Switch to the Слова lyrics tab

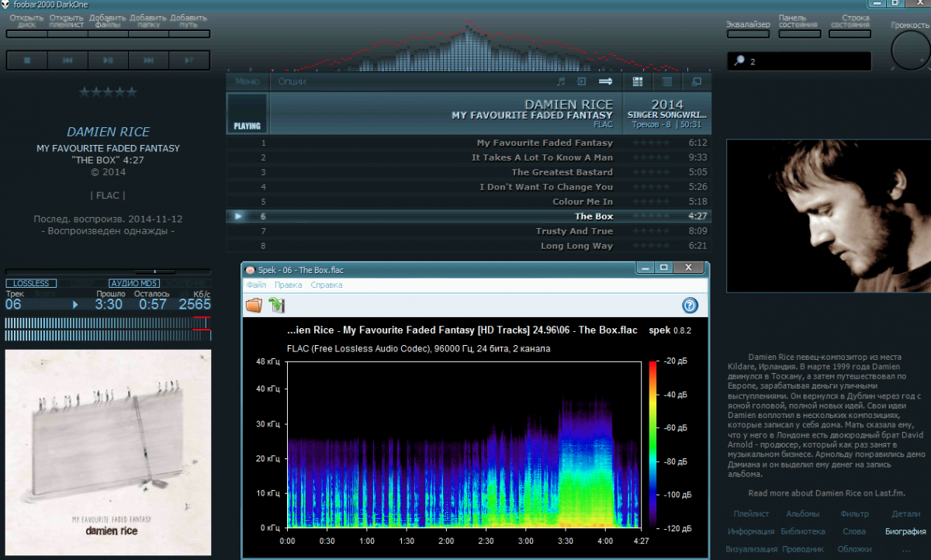(x=854, y=531)
